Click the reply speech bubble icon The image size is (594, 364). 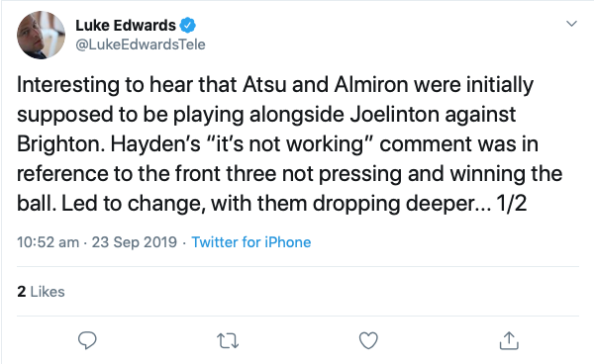point(87,340)
